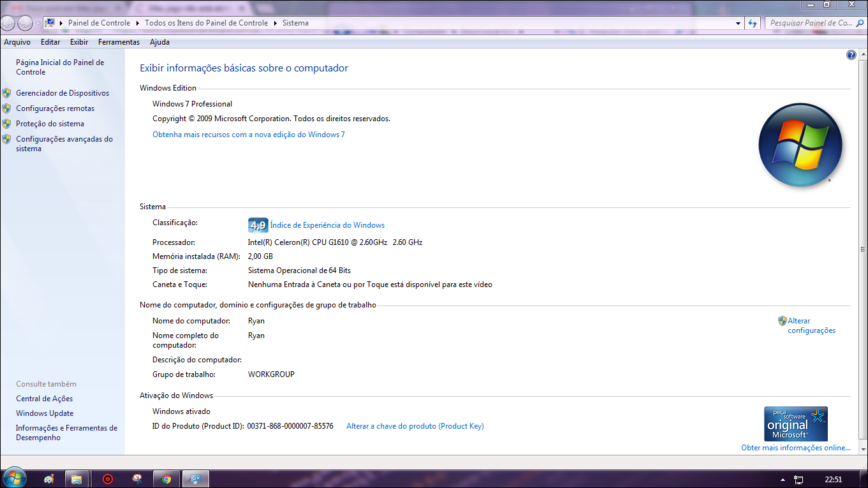Click the refresh button beside address bar
868x488 pixels.
753,23
